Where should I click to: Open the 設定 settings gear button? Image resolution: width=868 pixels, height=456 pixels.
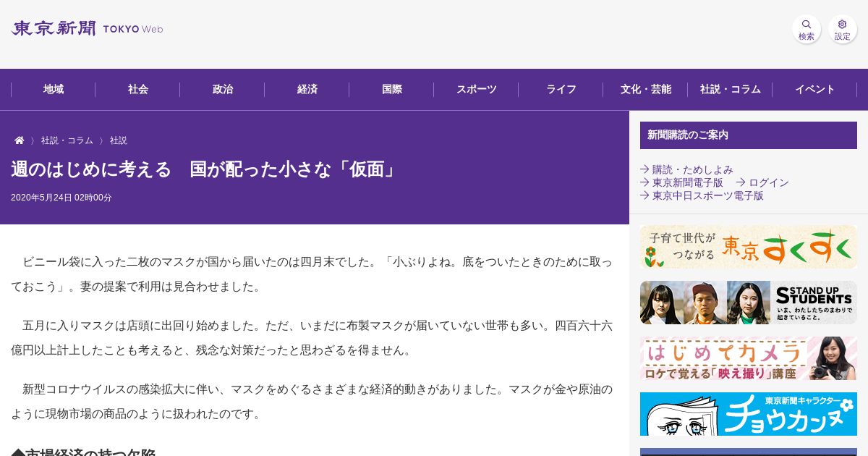pos(843,29)
